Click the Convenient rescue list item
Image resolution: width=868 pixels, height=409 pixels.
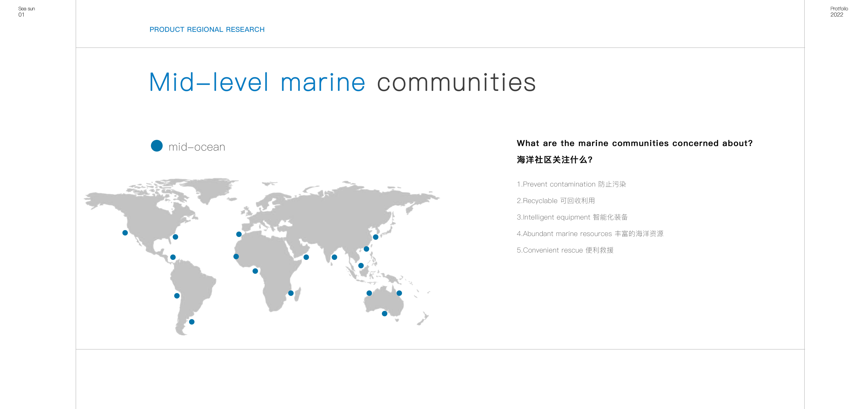point(565,250)
